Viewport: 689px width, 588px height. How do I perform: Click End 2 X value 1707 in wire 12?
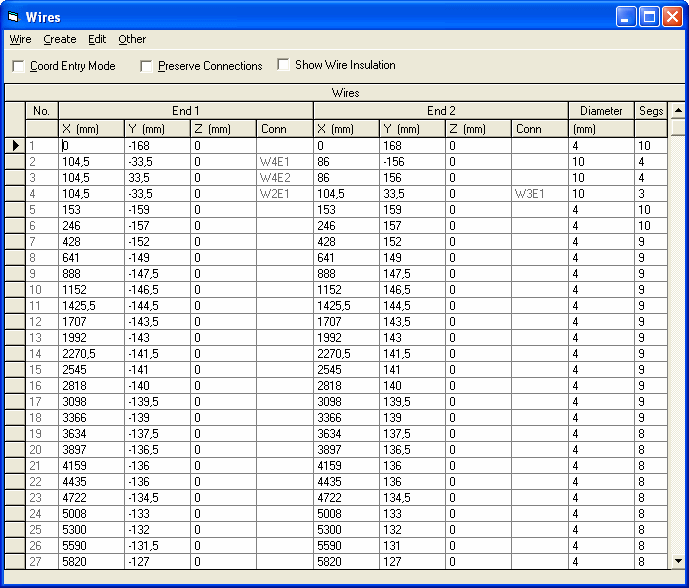point(346,322)
